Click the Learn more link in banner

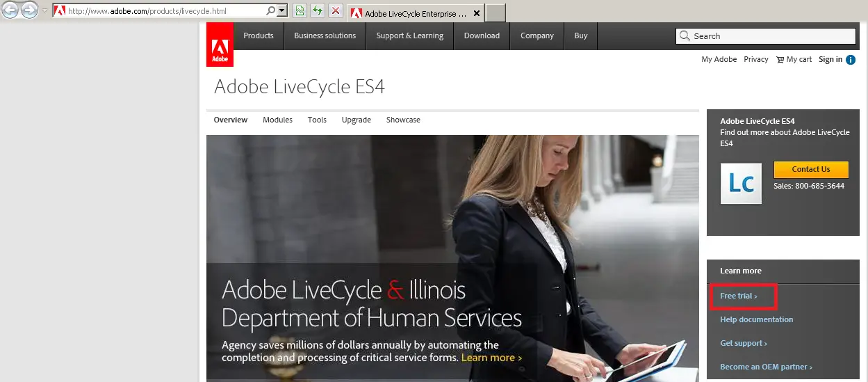point(491,358)
